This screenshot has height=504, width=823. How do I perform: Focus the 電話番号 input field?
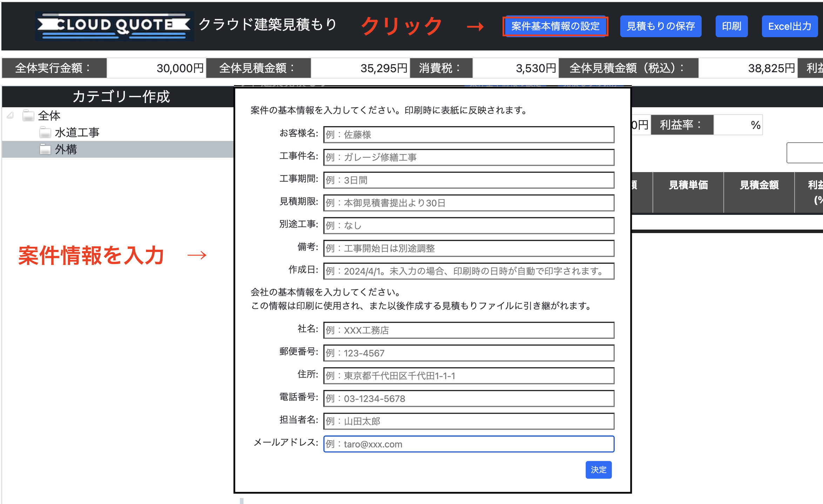coord(469,399)
